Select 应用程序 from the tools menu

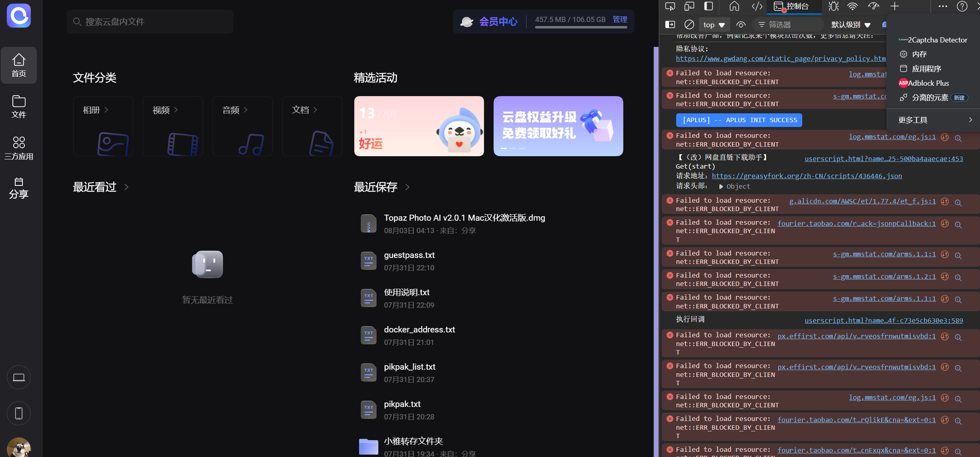tap(926, 68)
